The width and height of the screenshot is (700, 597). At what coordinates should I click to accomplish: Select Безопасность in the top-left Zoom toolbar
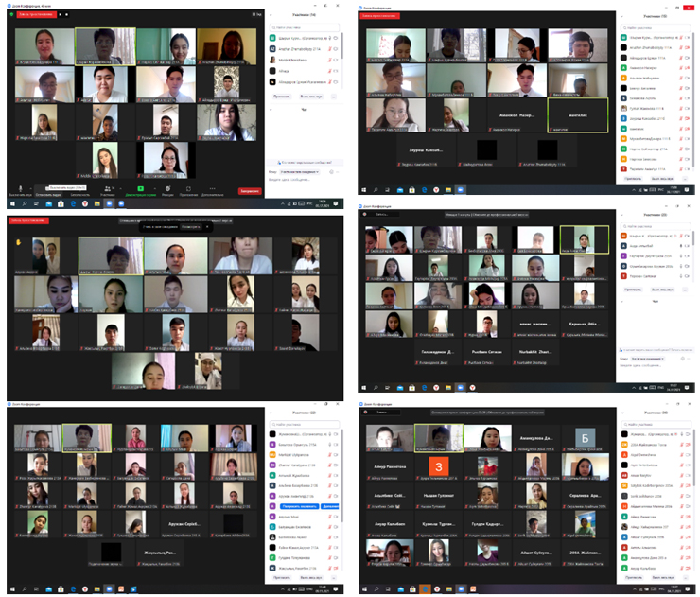(x=79, y=195)
